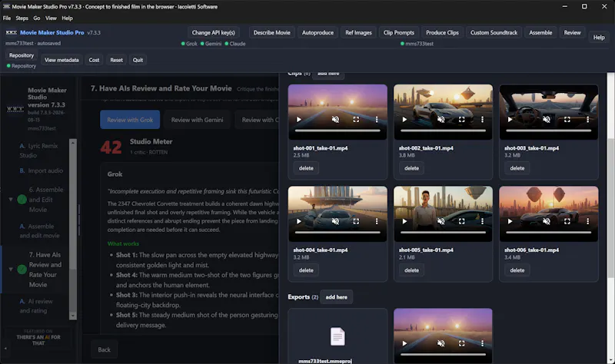Select the A. Lyric Remix Studio sidebar item

38,151
